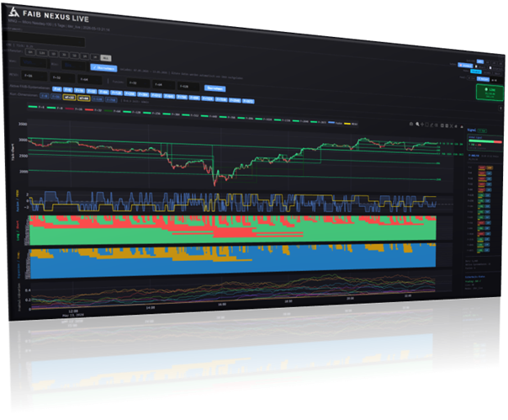Toggle the F=8 Korr-Dimensionen chip
Viewport: 508px width, 420px height.
(45, 96)
